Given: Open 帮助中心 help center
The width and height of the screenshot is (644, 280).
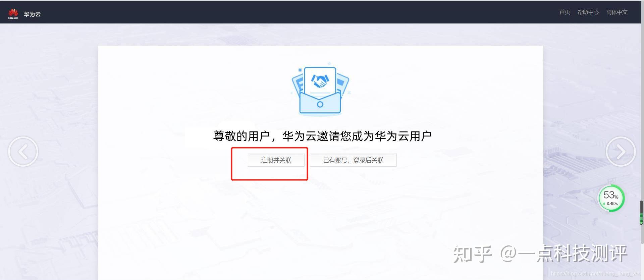Looking at the screenshot, I should tap(588, 12).
